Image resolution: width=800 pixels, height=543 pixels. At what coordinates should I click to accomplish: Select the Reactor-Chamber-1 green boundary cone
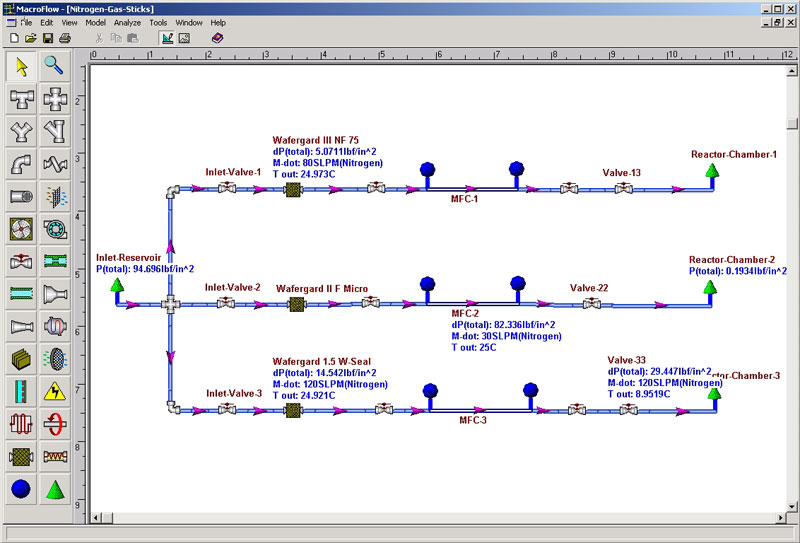[x=712, y=170]
